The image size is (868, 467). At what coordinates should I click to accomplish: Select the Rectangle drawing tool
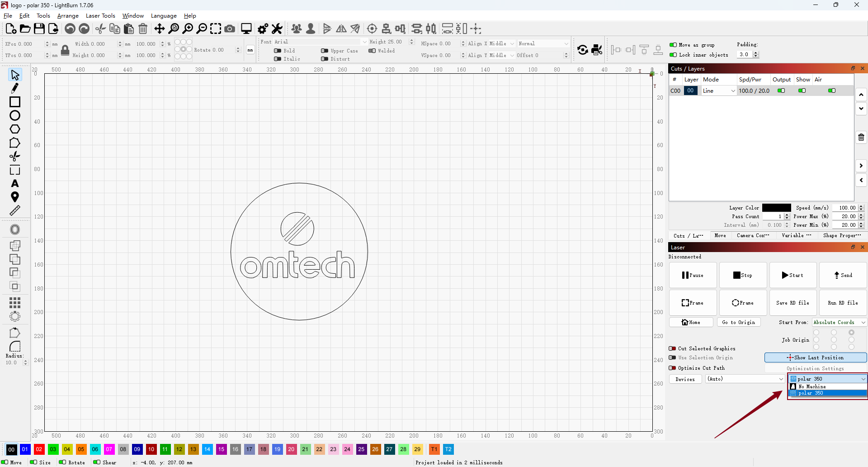tap(15, 102)
